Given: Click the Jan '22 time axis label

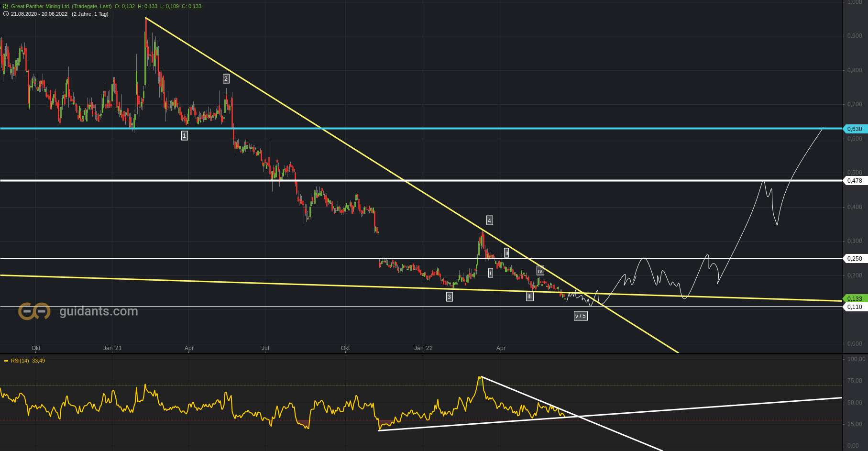Looking at the screenshot, I should click(423, 348).
